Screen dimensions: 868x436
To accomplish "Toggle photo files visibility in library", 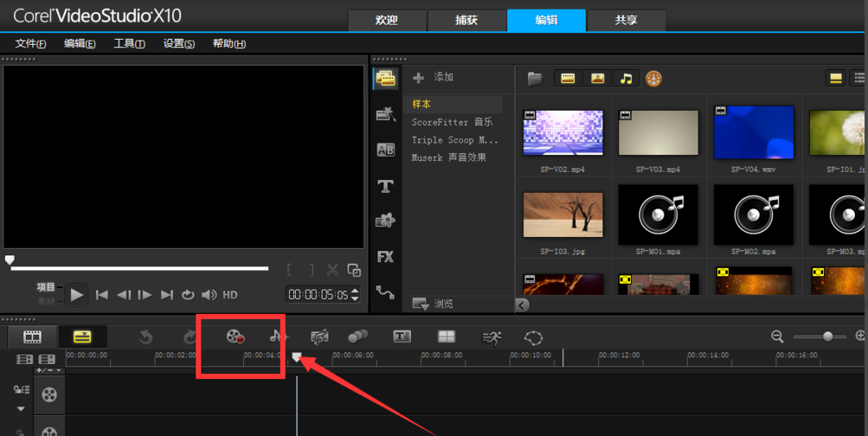I will tap(597, 79).
